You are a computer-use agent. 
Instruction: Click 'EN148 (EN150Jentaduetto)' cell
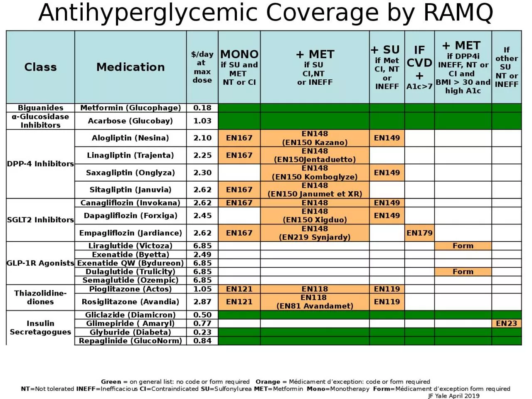(x=315, y=155)
